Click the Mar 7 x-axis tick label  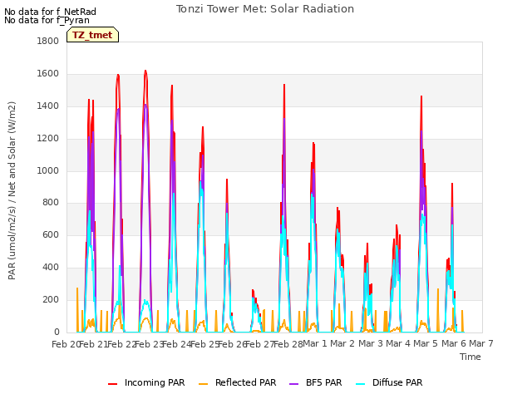click(481, 343)
